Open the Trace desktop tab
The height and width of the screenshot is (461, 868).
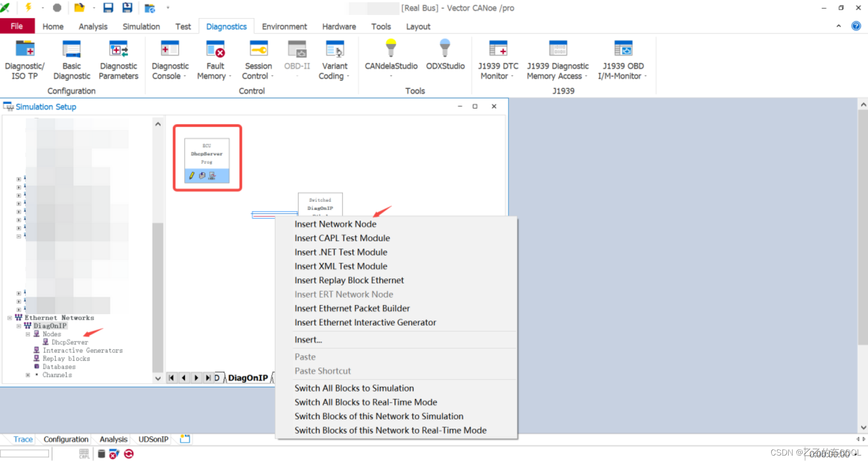(x=23, y=439)
